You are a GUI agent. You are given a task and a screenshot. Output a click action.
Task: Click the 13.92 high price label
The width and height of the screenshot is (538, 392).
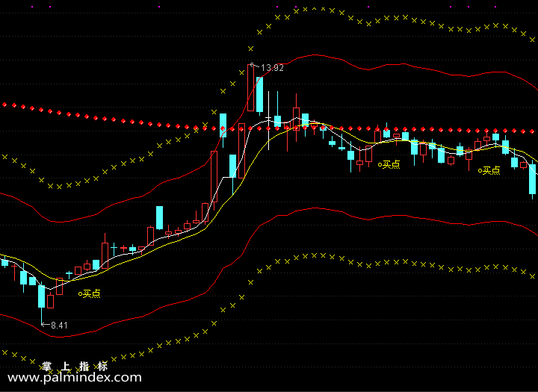tap(273, 68)
